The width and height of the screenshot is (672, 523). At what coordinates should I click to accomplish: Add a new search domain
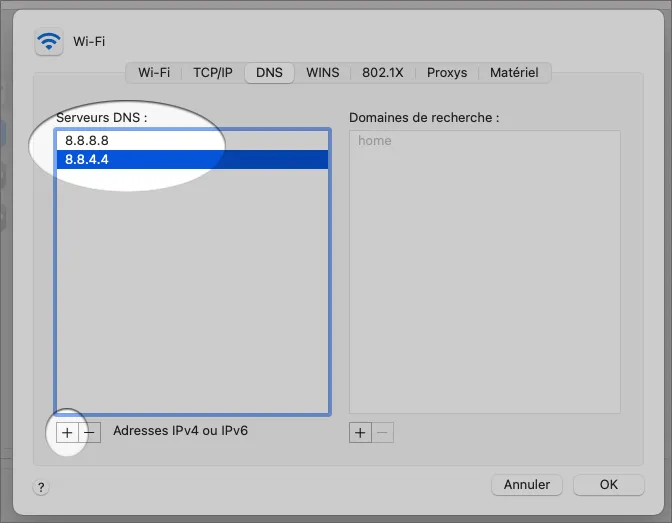(360, 433)
